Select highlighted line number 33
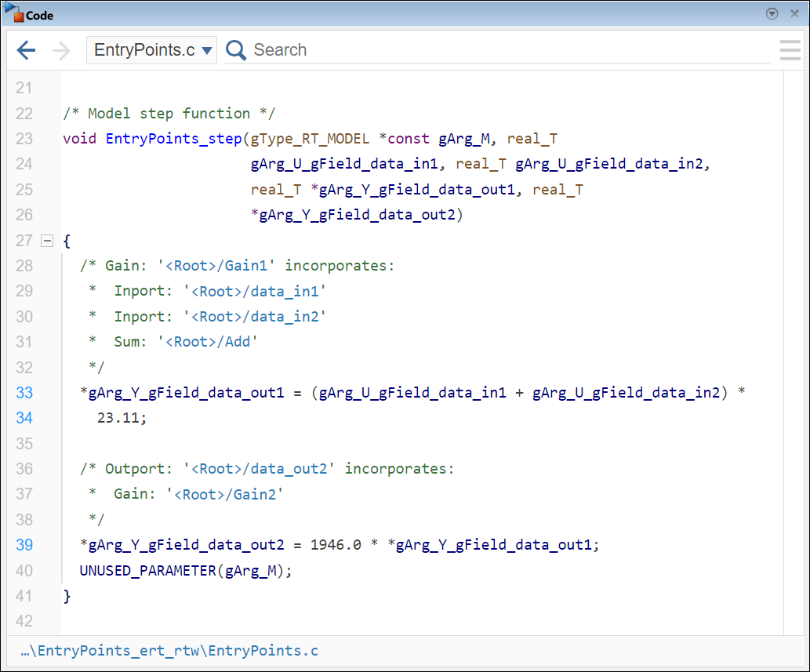Image resolution: width=810 pixels, height=672 pixels. [x=24, y=392]
